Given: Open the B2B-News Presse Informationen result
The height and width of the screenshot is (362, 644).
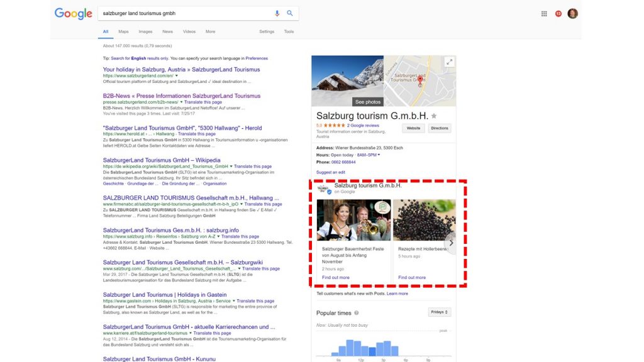Looking at the screenshot, I should 182,96.
